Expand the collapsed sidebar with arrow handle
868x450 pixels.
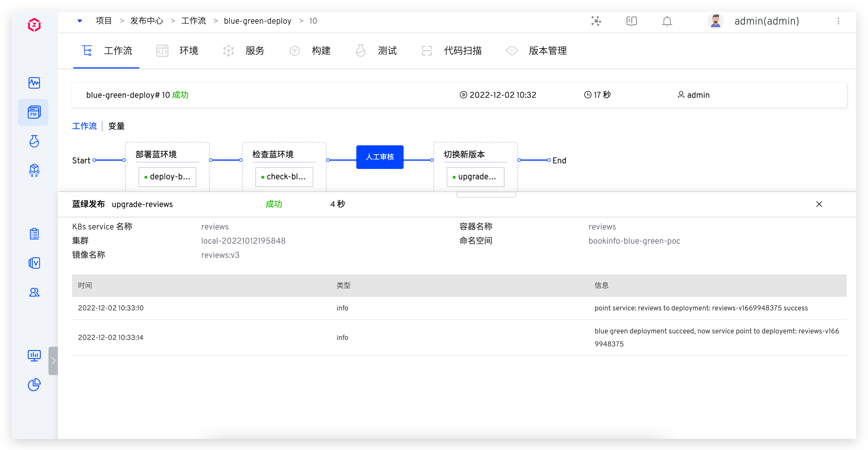pos(53,361)
